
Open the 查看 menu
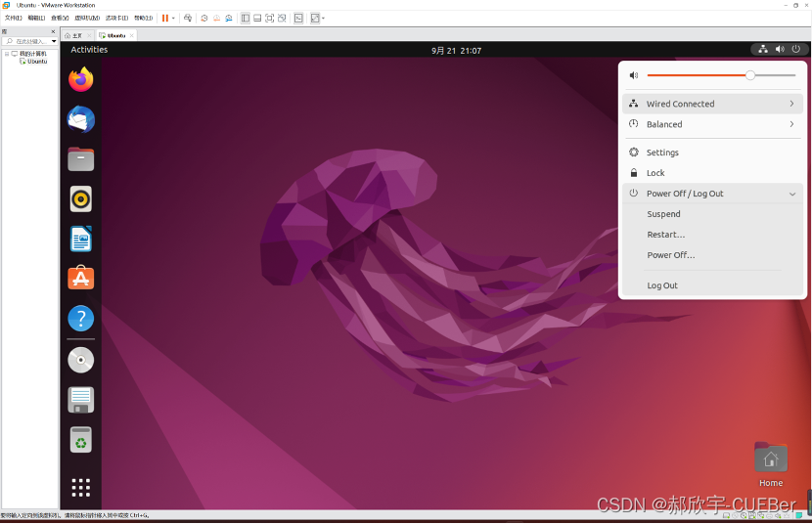[x=60, y=19]
